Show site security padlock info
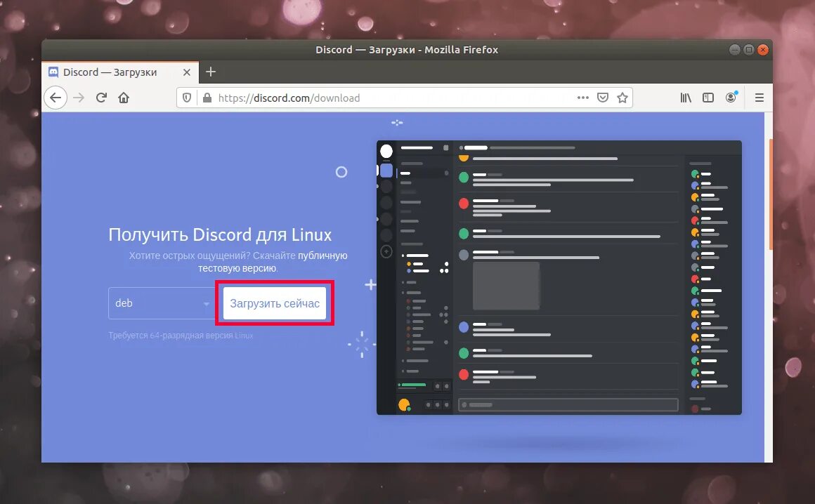Image resolution: width=815 pixels, height=504 pixels. (207, 98)
